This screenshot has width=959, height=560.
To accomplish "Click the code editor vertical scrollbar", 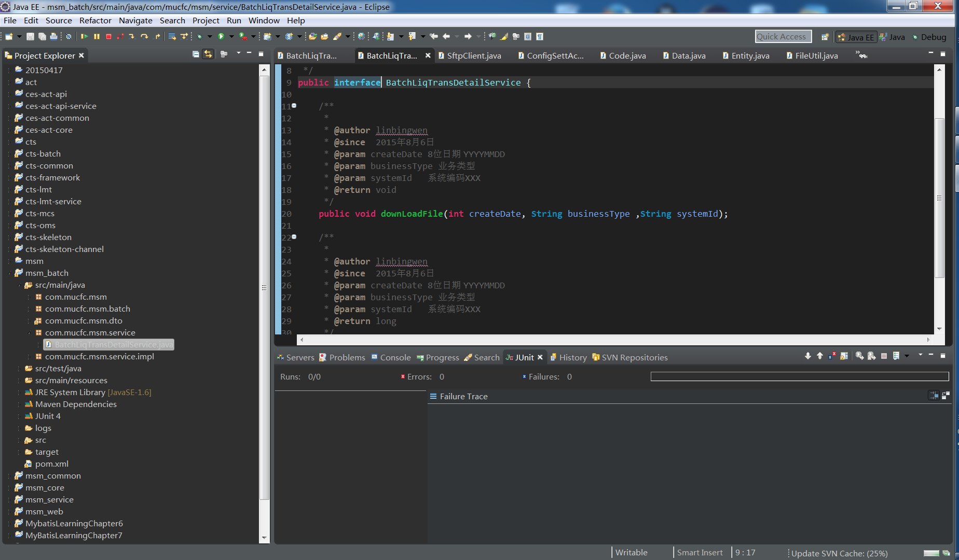I will pyautogui.click(x=939, y=200).
